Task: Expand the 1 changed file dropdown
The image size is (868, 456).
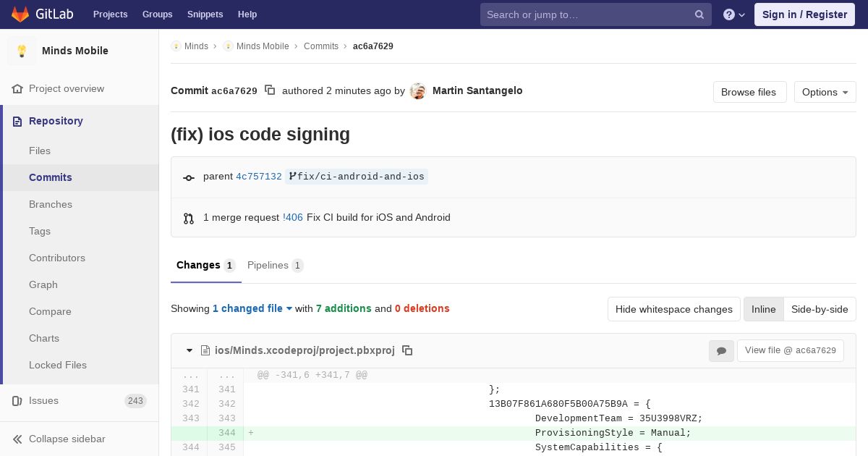Action: coord(252,308)
